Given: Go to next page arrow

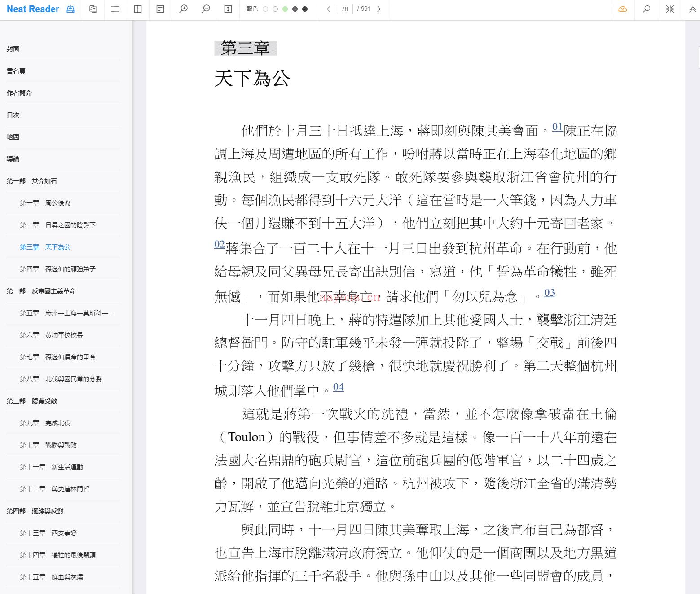Looking at the screenshot, I should click(379, 9).
